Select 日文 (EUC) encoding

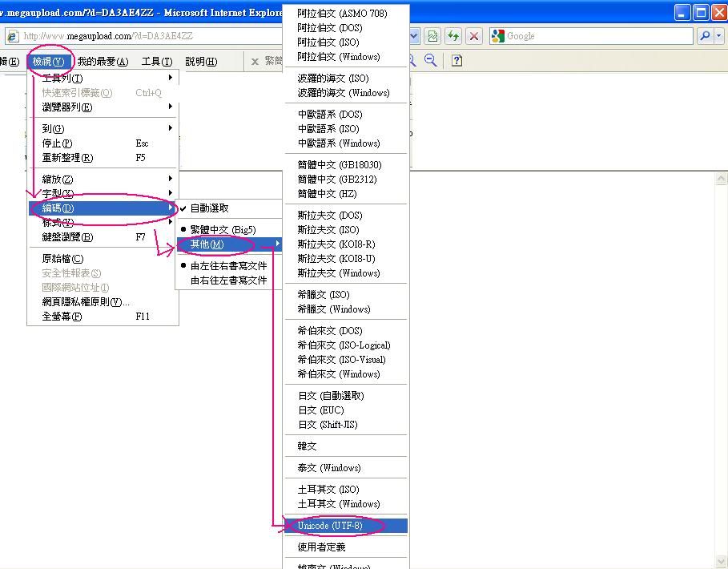tap(346, 410)
